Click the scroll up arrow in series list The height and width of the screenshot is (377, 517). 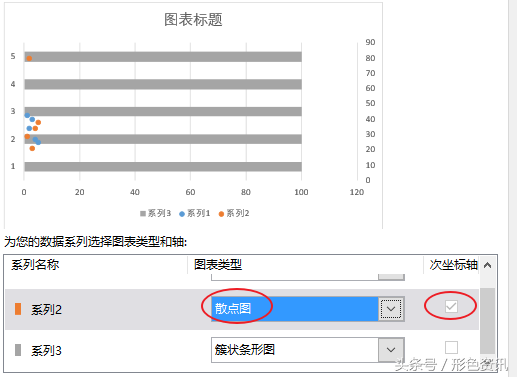click(487, 265)
